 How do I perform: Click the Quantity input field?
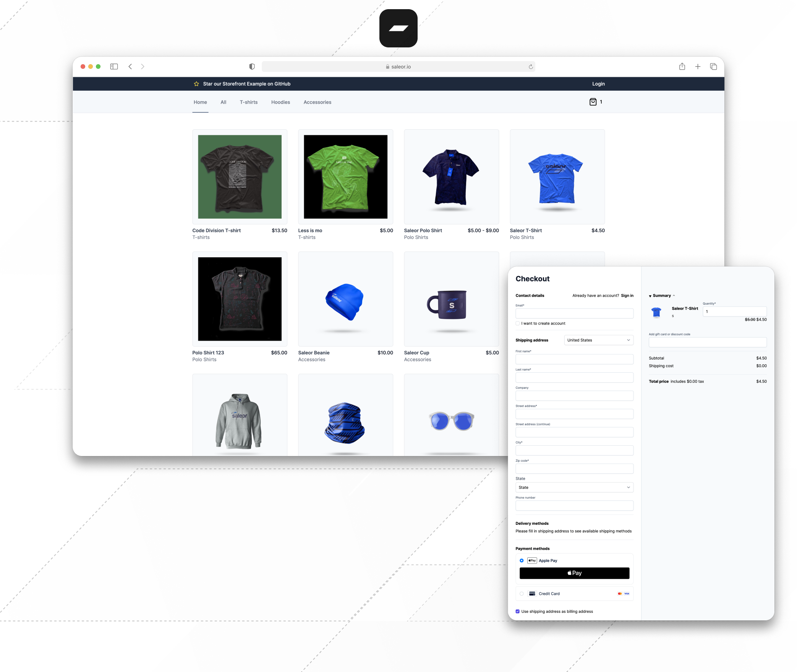(734, 312)
